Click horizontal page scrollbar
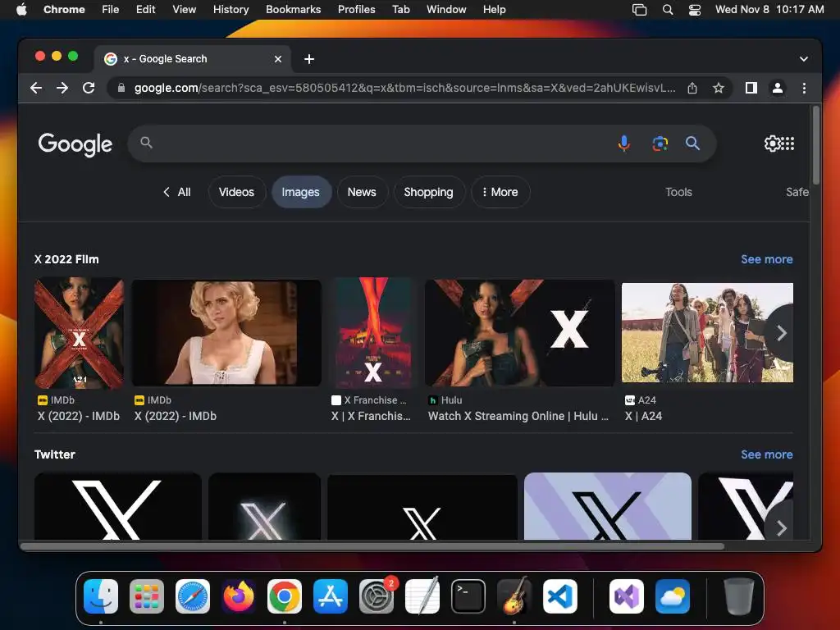840x630 pixels. [373, 546]
